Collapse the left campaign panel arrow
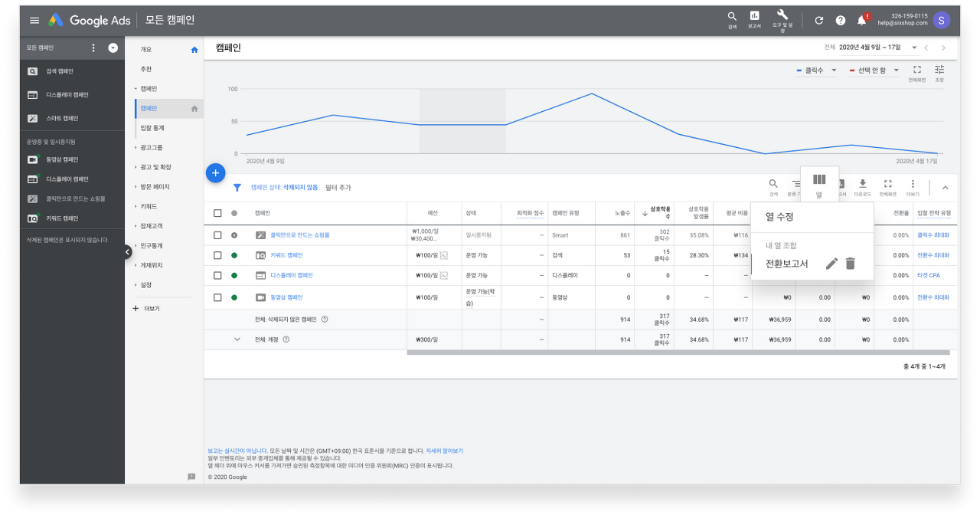Viewport: 980px width, 518px height. point(128,251)
